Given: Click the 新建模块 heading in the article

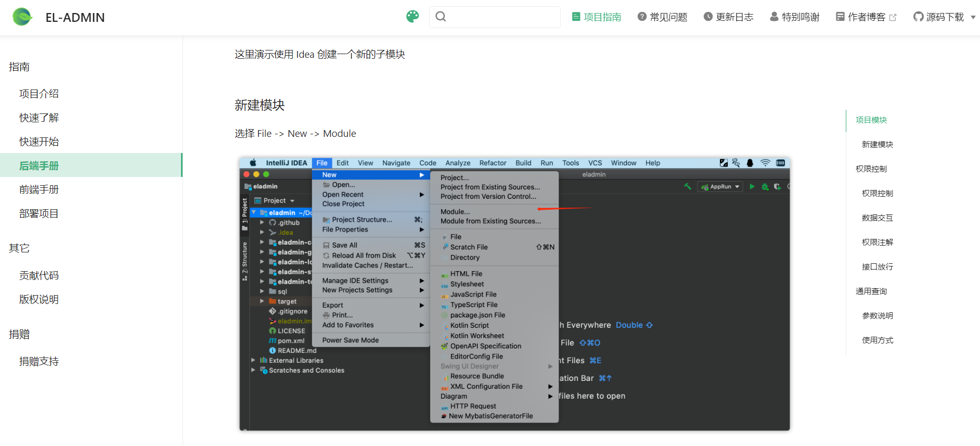Looking at the screenshot, I should pyautogui.click(x=260, y=105).
